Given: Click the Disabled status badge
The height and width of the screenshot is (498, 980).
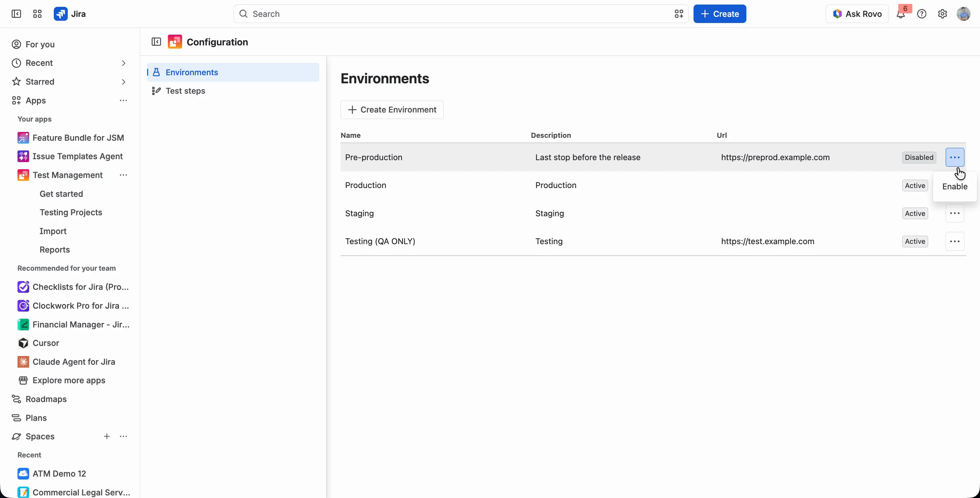Looking at the screenshot, I should click(x=919, y=158).
